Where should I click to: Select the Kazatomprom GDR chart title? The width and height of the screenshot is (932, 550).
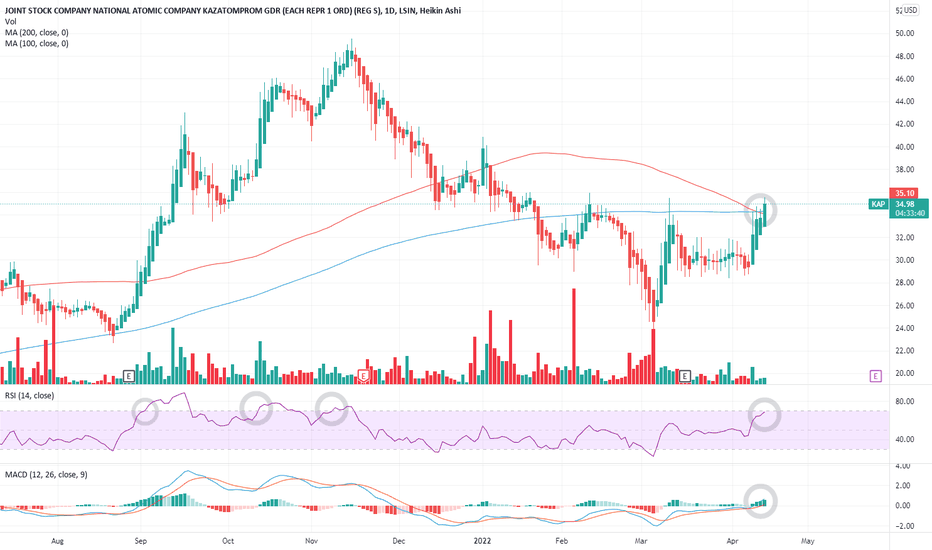[232, 10]
